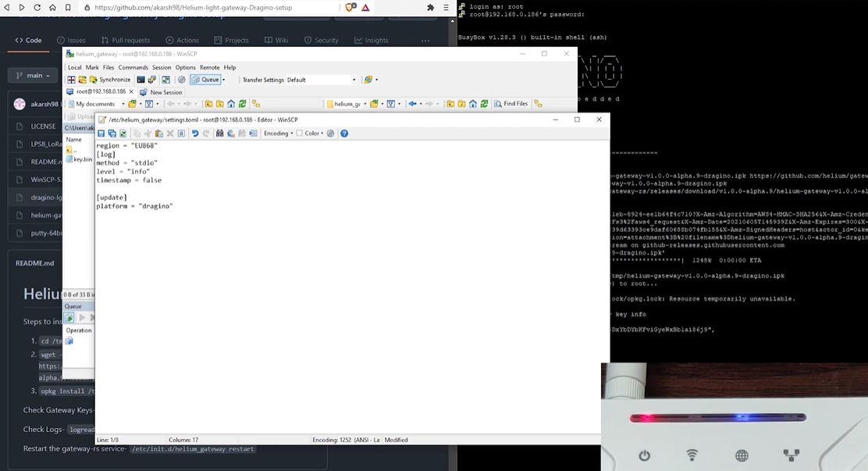Click the Paste icon in editor toolbar

[x=159, y=134]
